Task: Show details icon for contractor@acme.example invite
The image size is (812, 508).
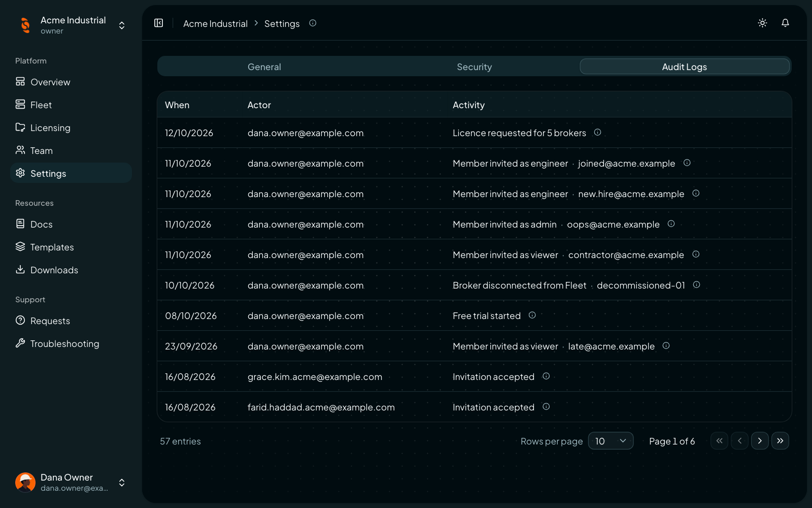Action: [x=696, y=254]
